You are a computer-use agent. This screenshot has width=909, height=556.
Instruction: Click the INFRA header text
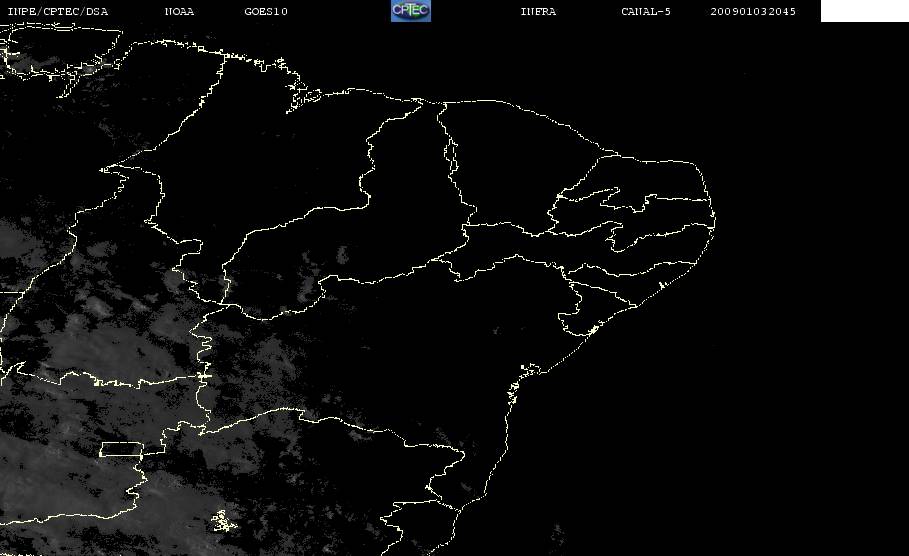point(538,12)
